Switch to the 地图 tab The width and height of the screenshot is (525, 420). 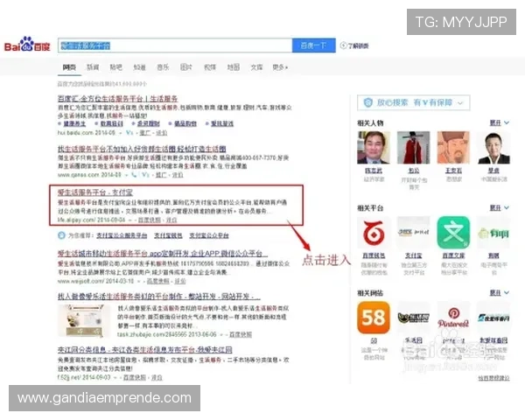(234, 67)
